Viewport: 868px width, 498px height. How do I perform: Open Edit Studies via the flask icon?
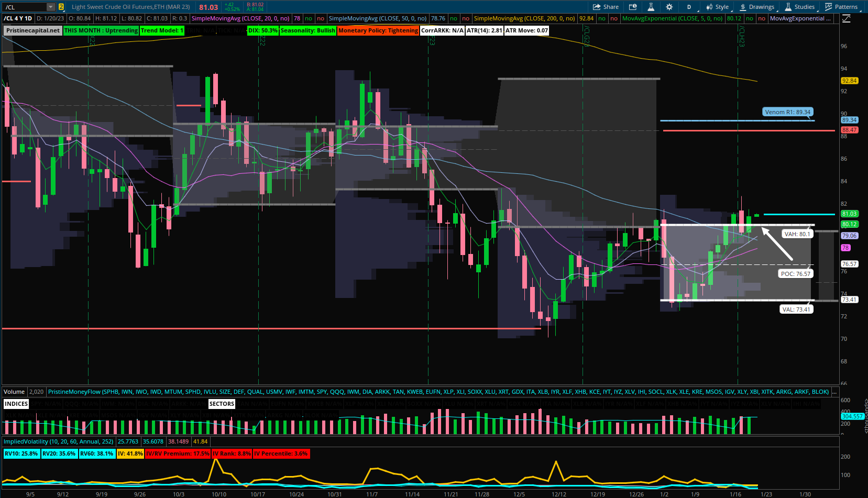click(x=651, y=7)
